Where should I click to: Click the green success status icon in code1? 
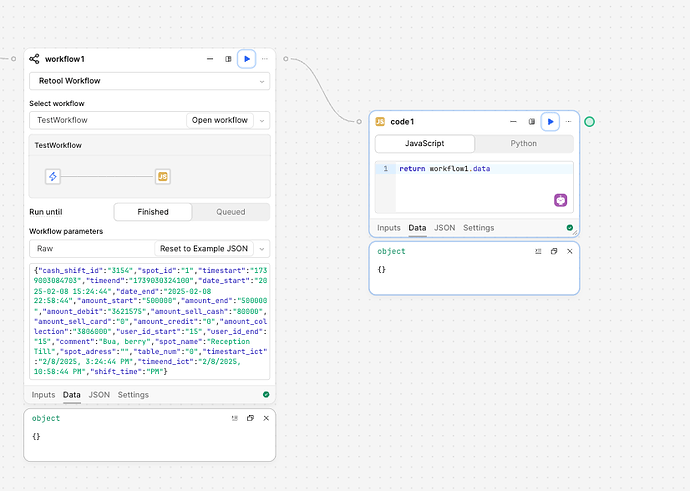(569, 227)
